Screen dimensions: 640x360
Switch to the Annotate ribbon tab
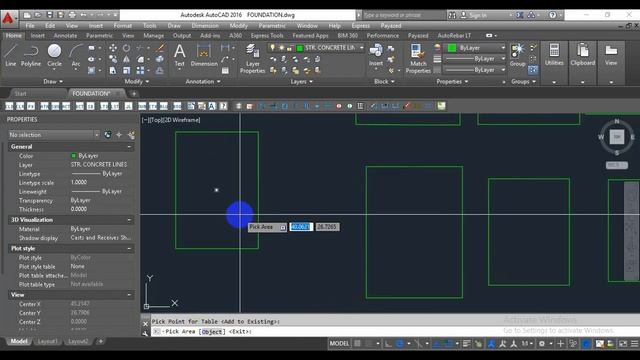point(65,36)
